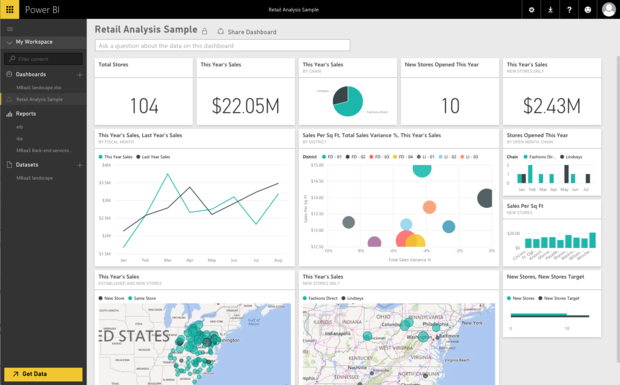Click the FD - 03 district legend swatch
The image size is (620, 385).
(371, 157)
